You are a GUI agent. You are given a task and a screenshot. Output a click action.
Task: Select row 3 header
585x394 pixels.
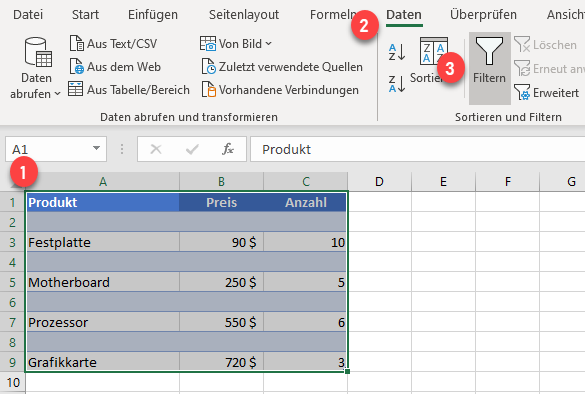click(x=12, y=242)
